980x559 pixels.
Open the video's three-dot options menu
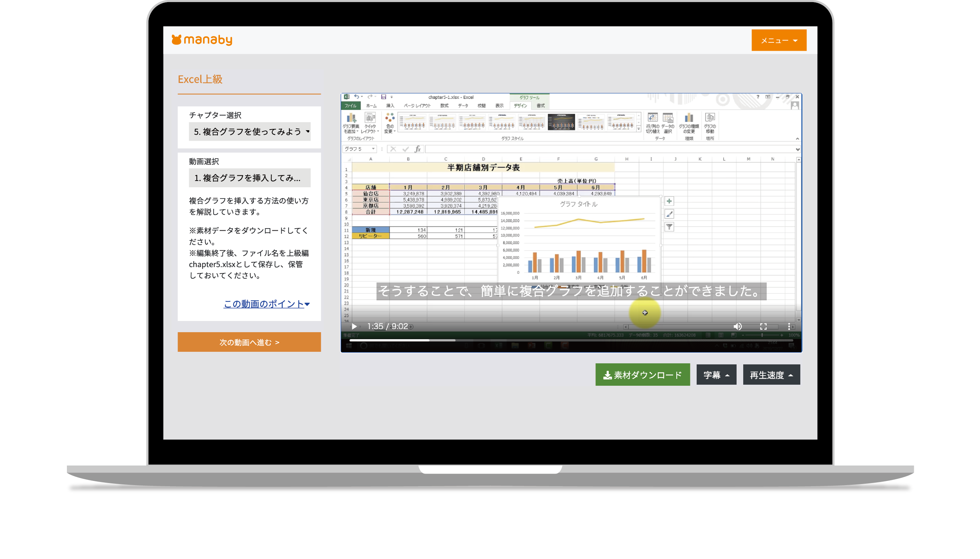(789, 326)
